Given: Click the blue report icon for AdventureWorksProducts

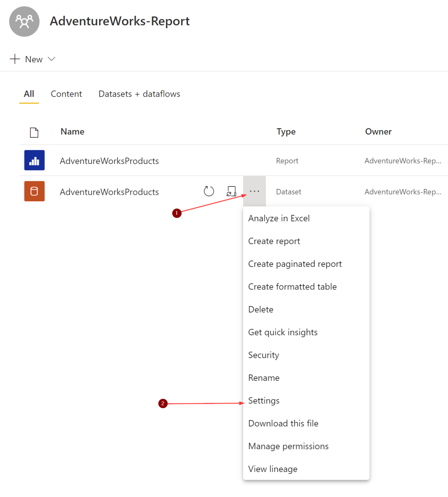Looking at the screenshot, I should pos(34,160).
